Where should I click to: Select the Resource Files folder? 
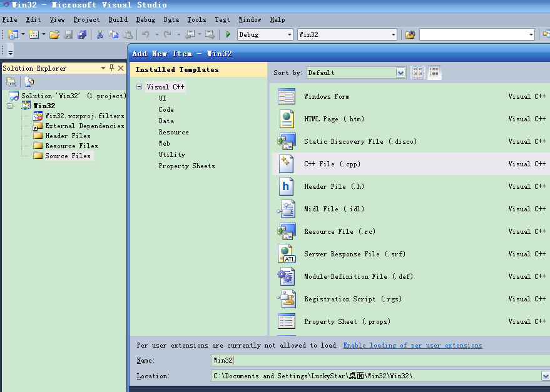click(71, 146)
